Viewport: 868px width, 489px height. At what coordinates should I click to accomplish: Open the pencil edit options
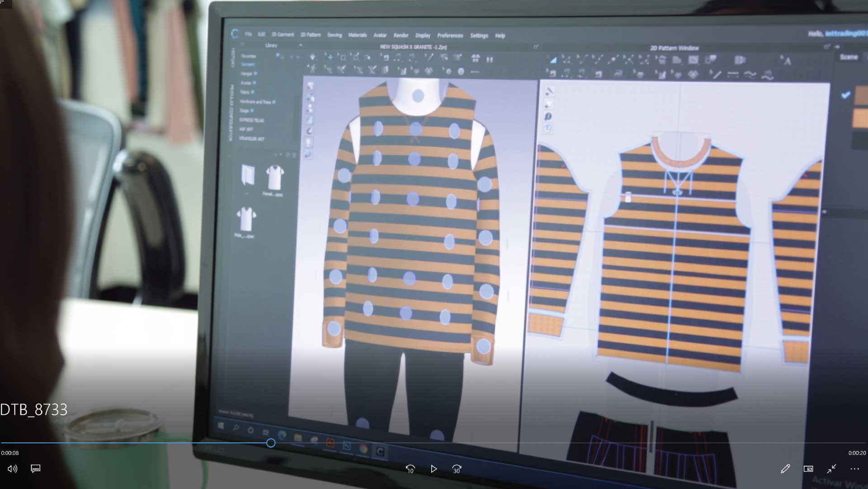785,469
